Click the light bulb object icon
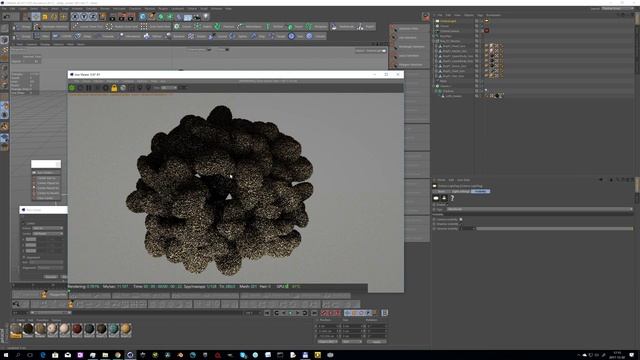This screenshot has height=360, width=640. coord(206,17)
